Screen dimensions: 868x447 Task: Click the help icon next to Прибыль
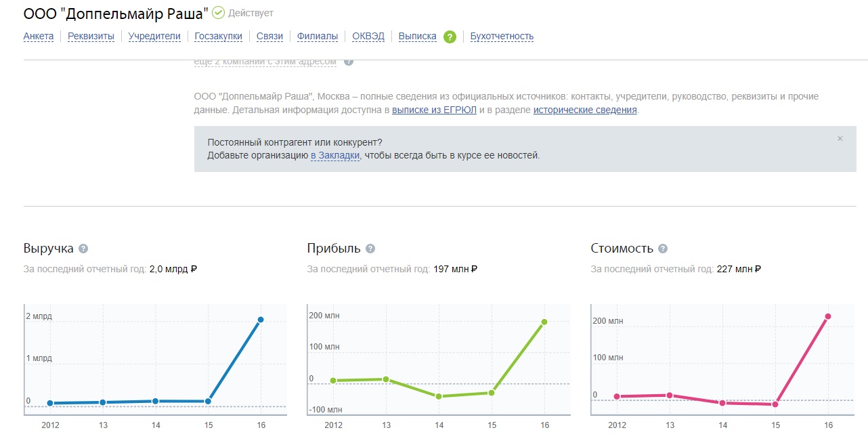pos(370,249)
